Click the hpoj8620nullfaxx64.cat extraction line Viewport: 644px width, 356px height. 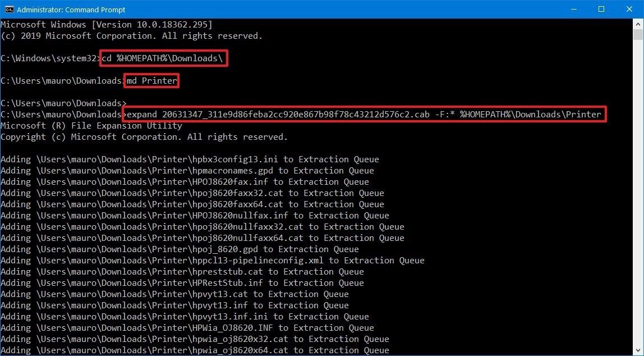[x=203, y=238]
